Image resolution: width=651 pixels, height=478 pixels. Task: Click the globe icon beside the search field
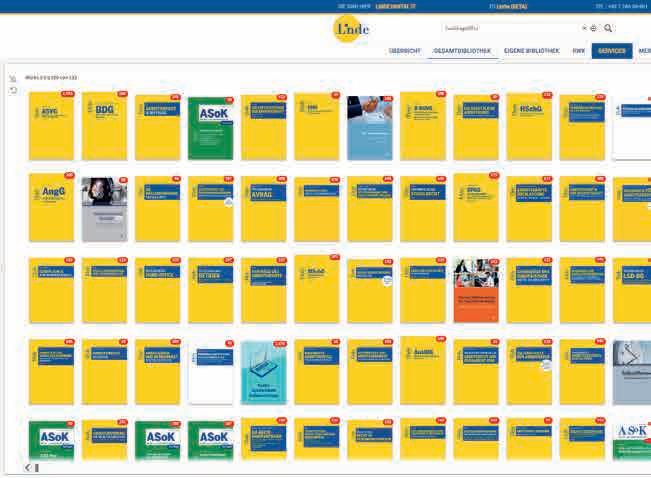coord(593,28)
